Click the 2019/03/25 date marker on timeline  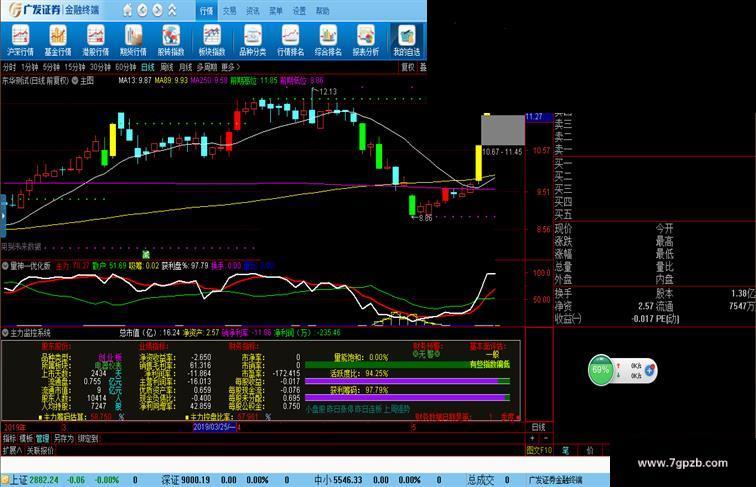[215, 427]
